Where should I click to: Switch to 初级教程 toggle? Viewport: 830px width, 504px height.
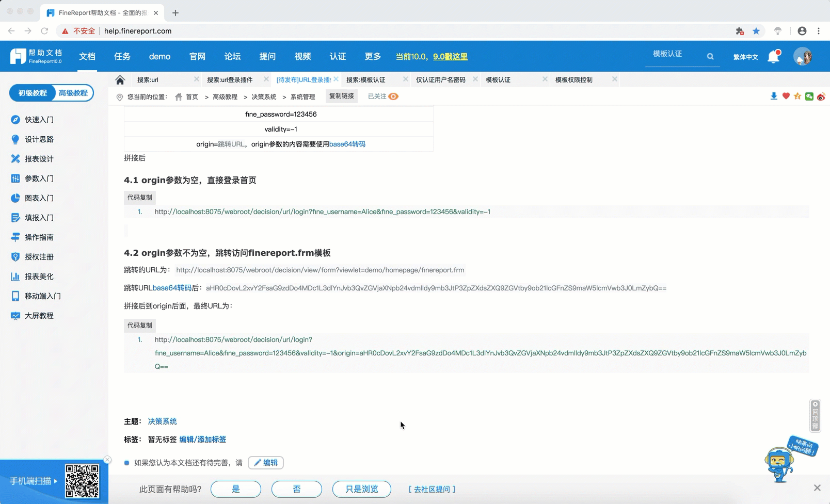click(33, 93)
